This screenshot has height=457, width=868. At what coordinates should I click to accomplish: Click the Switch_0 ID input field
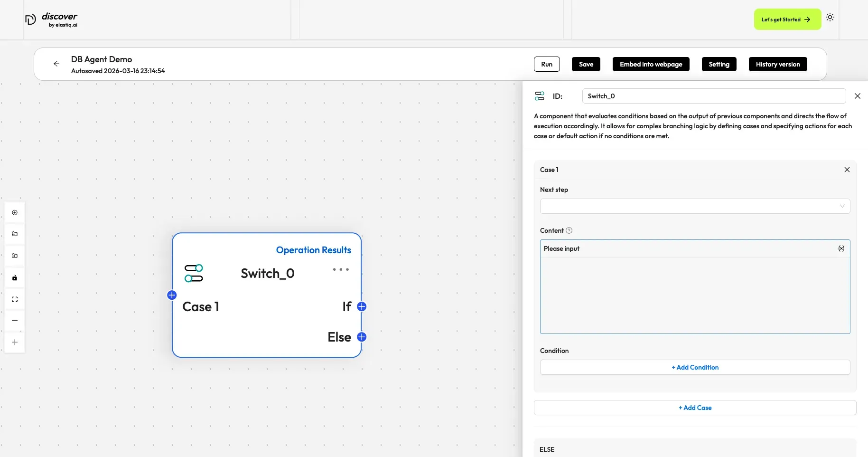pos(713,96)
